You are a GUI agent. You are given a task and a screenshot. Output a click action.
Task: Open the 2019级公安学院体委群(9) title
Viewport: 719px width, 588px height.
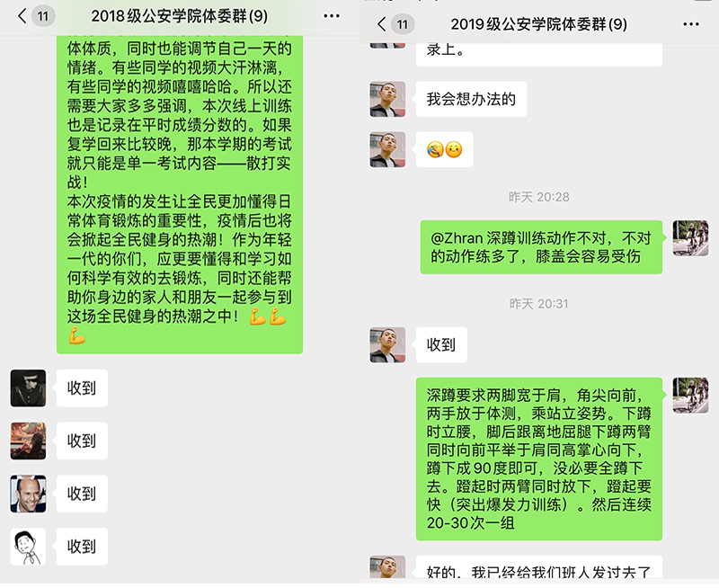click(x=538, y=24)
